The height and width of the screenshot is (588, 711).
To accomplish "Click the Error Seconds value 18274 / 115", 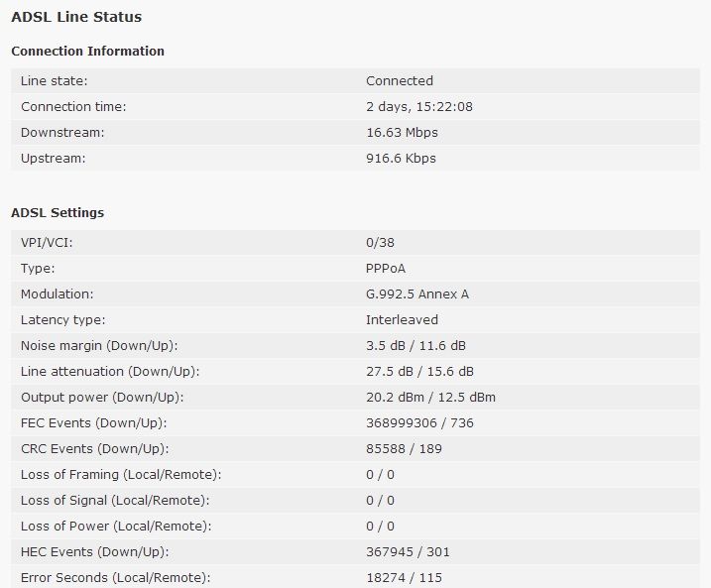I will (404, 578).
